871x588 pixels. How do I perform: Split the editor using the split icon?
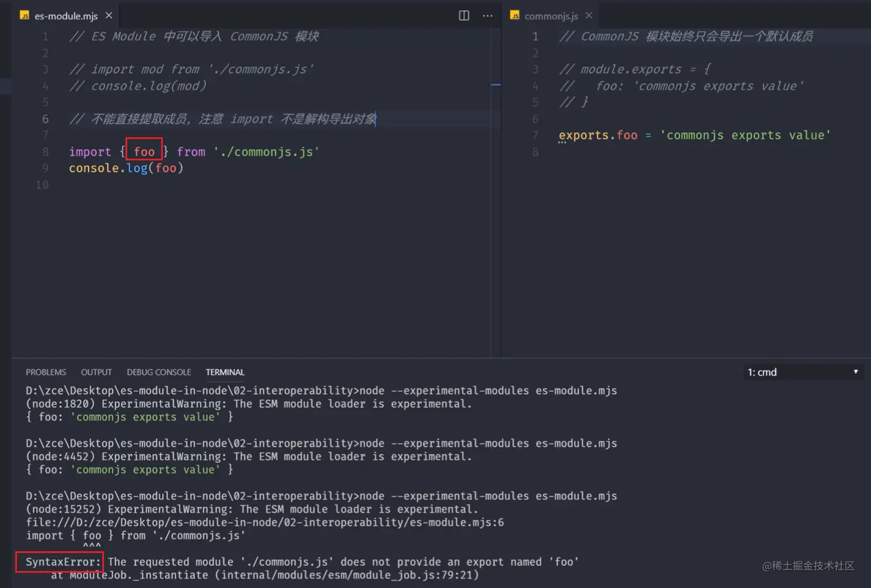464,16
